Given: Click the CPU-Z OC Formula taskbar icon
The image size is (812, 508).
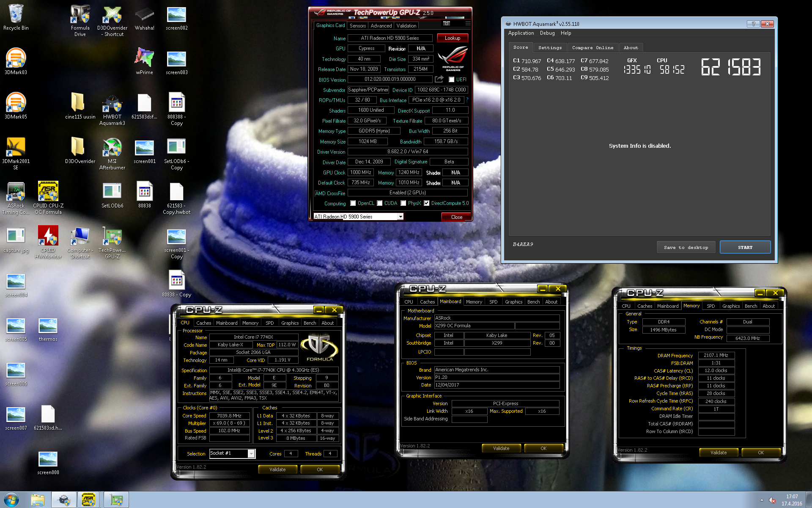Looking at the screenshot, I should tap(88, 500).
